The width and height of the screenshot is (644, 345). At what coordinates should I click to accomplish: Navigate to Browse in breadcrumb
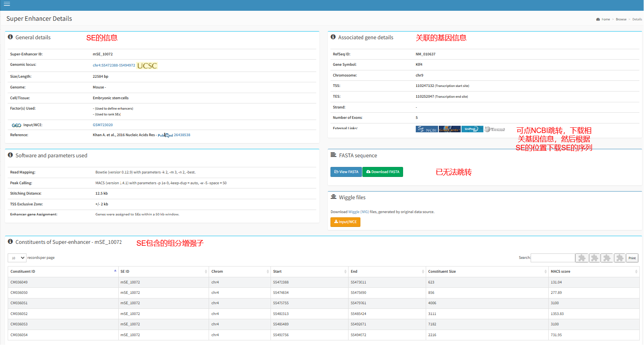(x=621, y=19)
